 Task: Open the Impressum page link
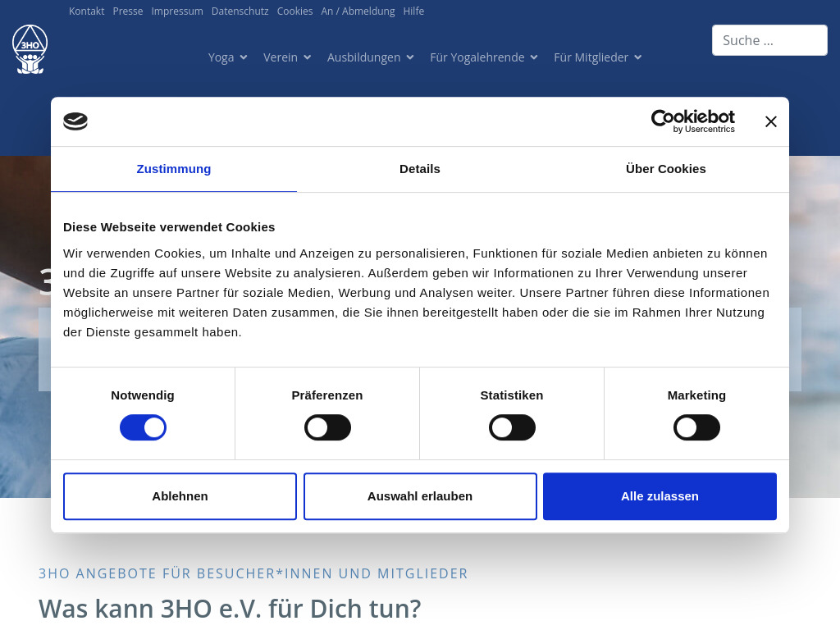point(177,11)
